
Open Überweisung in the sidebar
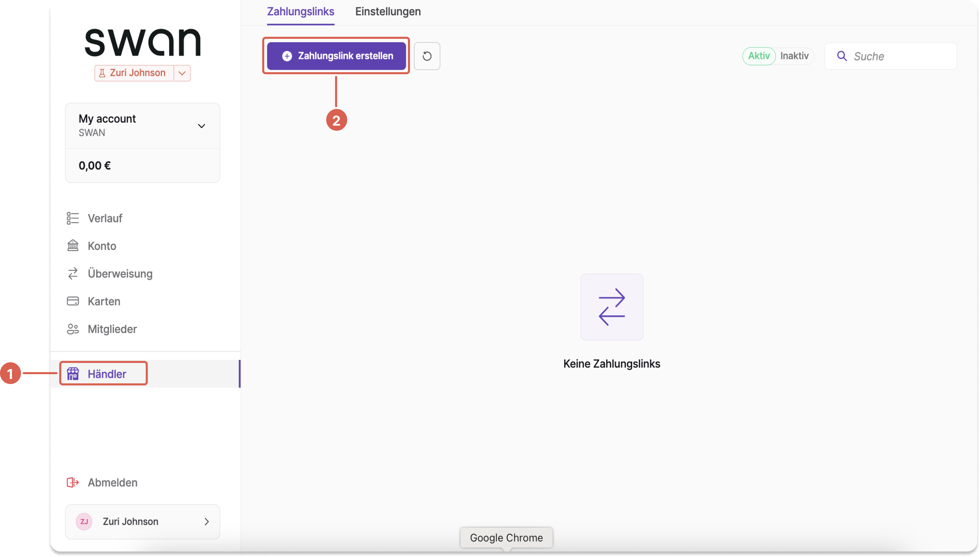[145, 273]
